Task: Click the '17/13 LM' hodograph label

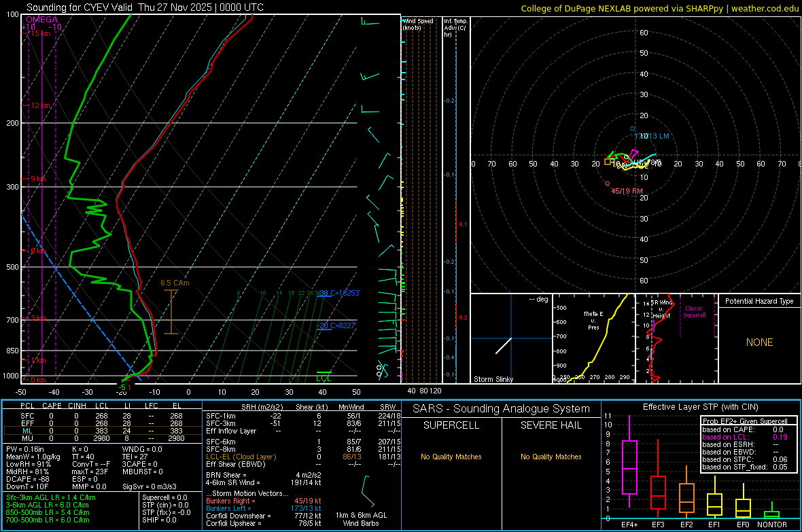Action: 652,136
